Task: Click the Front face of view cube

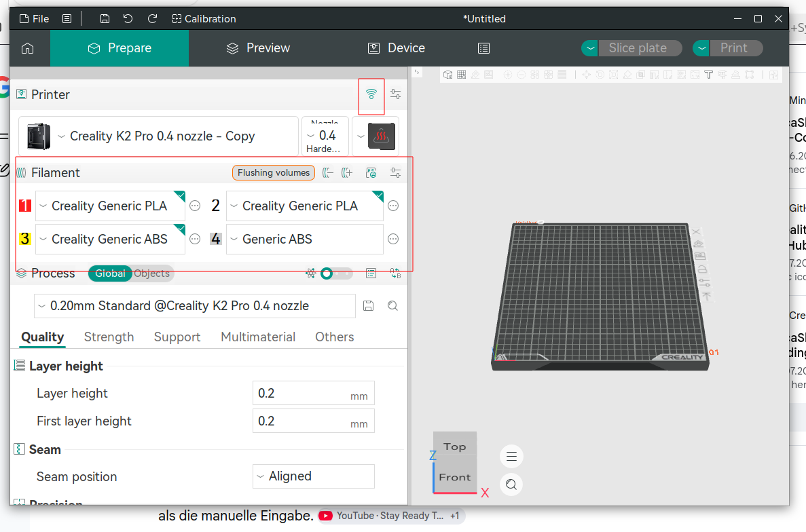Action: pyautogui.click(x=455, y=477)
